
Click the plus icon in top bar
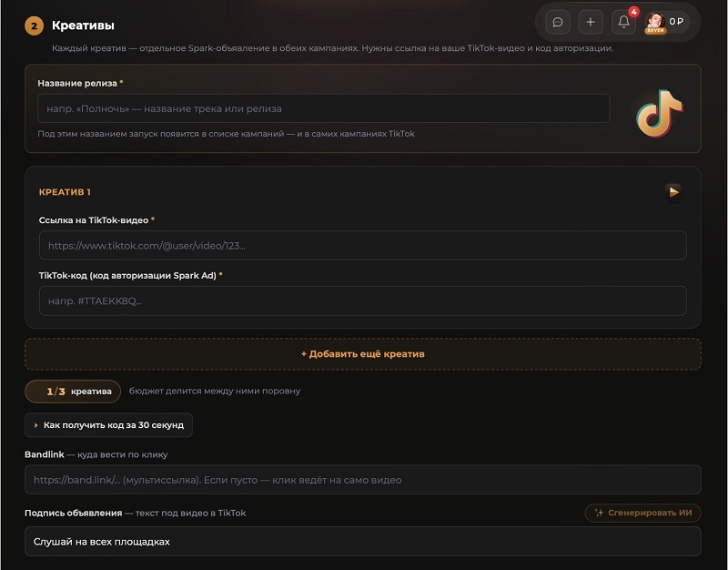coord(591,22)
